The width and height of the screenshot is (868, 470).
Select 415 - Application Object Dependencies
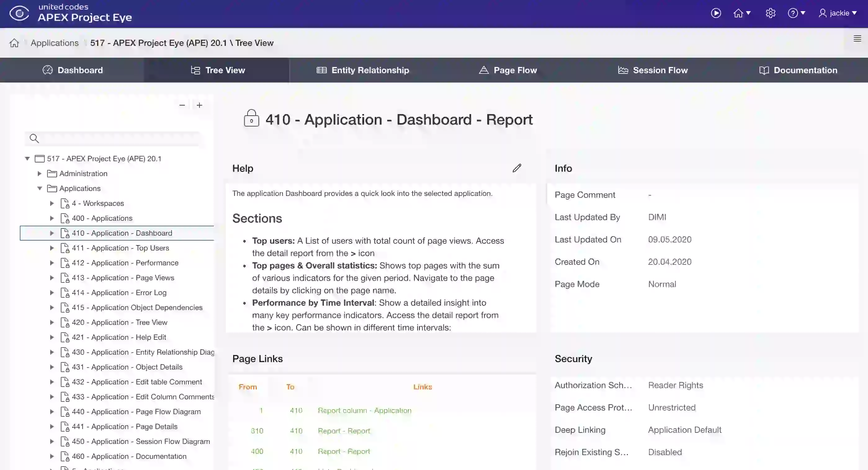pos(137,307)
